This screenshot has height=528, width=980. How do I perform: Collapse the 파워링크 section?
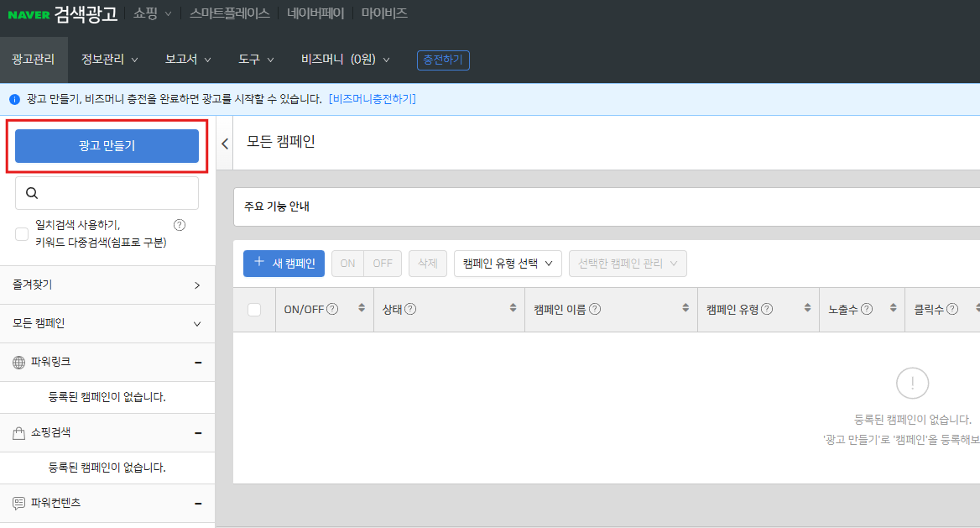tap(198, 362)
